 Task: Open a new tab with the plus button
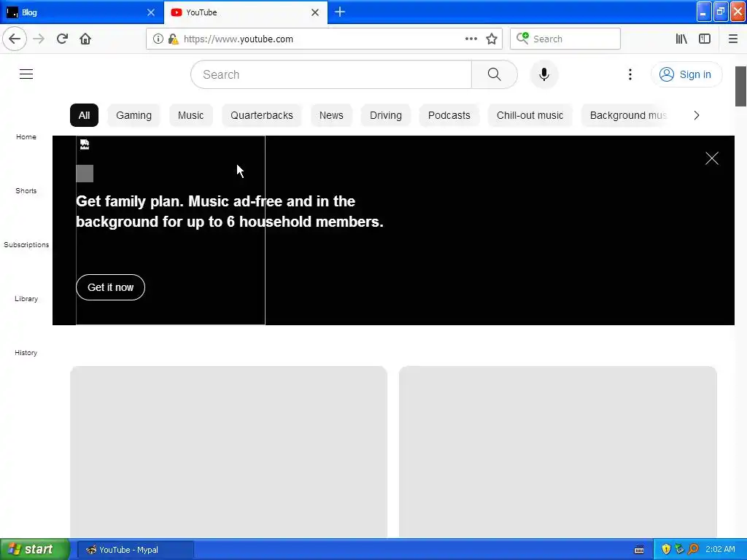click(x=340, y=12)
